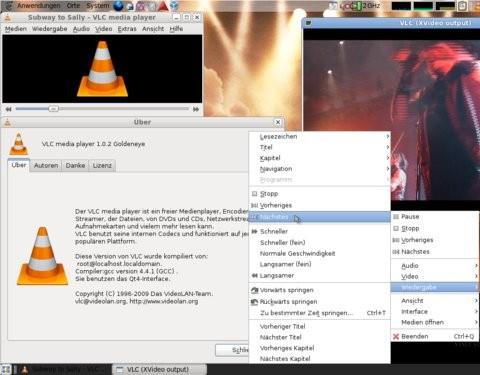Click the Schließen button in the Über dialog
This screenshot has width=480, height=375.
tap(232, 350)
